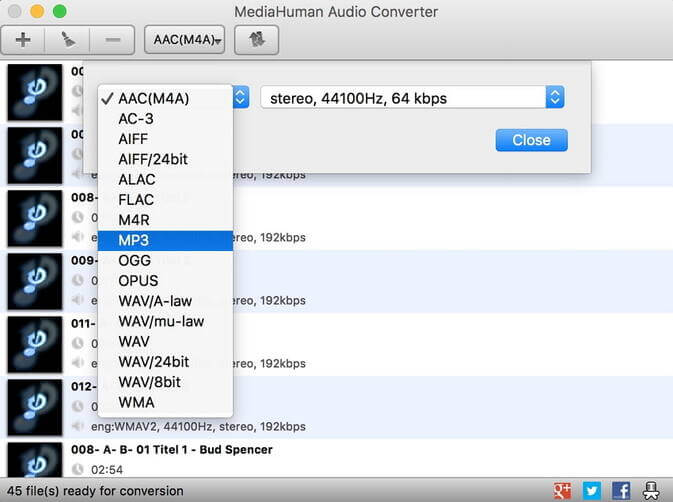
Task: Pick WAV/24bit format
Action: pos(165,362)
